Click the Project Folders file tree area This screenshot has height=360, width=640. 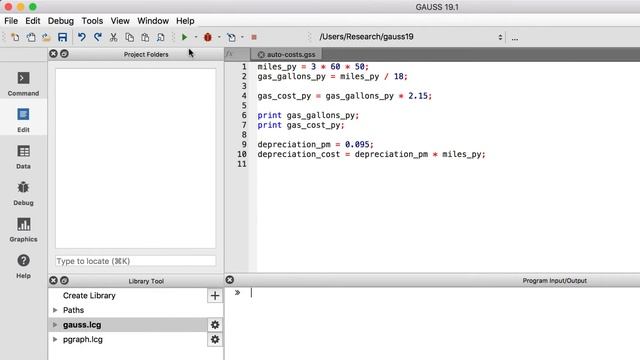click(136, 158)
